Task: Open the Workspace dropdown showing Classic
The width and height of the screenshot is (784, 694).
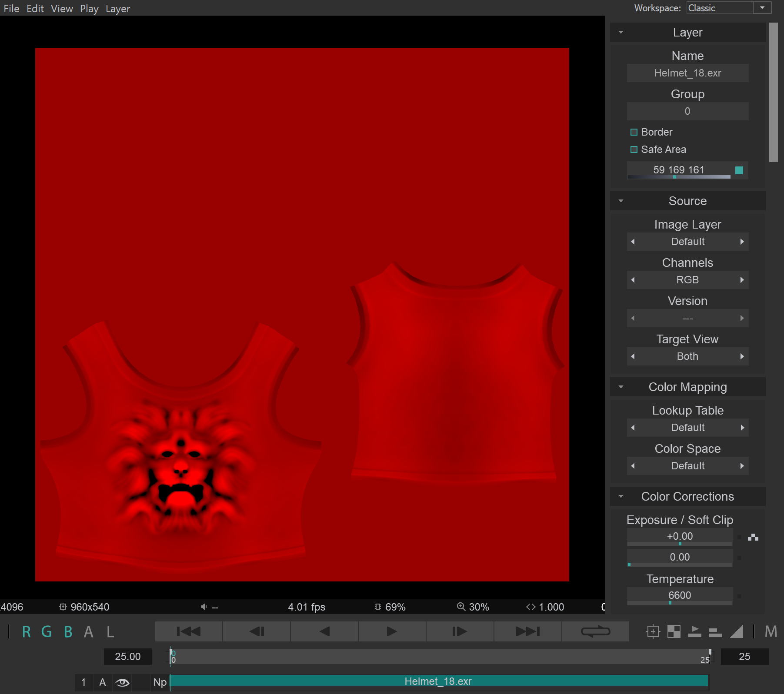Action: click(762, 8)
